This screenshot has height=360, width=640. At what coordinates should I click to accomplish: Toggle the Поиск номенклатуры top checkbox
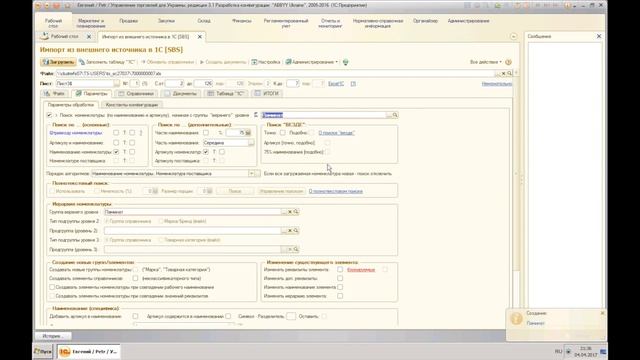click(49, 116)
